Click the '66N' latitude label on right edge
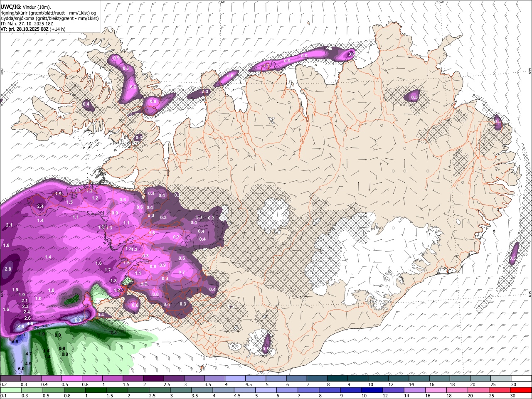This screenshot has width=532, height=399. (530, 71)
